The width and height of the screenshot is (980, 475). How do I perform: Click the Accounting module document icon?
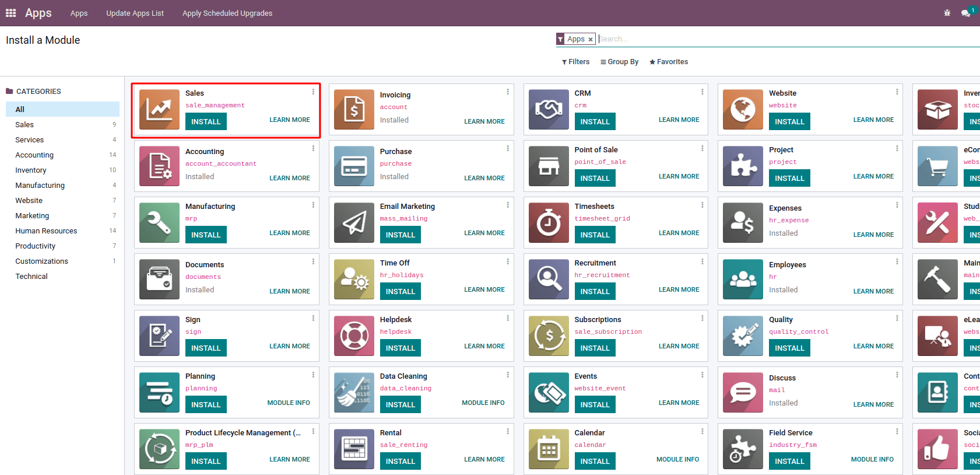(160, 166)
